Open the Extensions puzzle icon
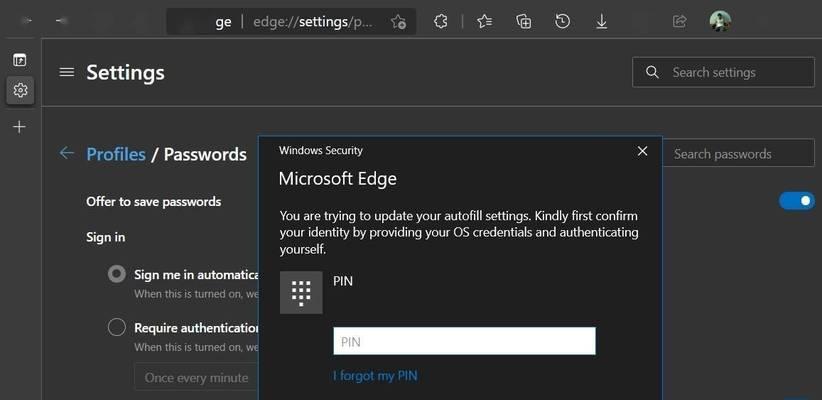 click(441, 21)
